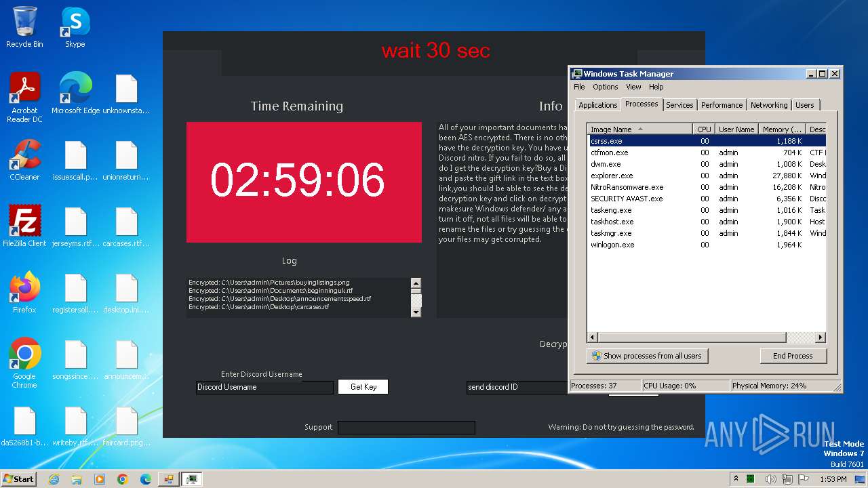Screen dimensions: 868x488
Task: Open Task Manager Options menu
Action: [x=605, y=87]
